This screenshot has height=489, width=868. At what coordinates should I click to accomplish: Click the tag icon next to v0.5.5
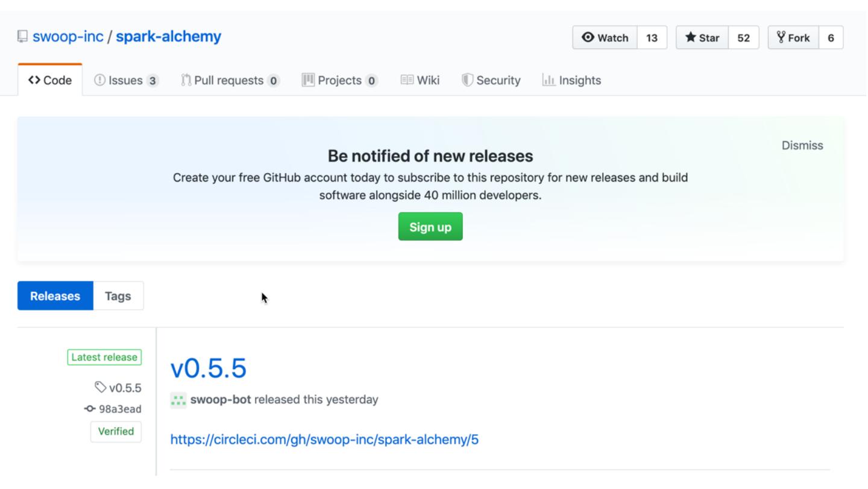(99, 387)
